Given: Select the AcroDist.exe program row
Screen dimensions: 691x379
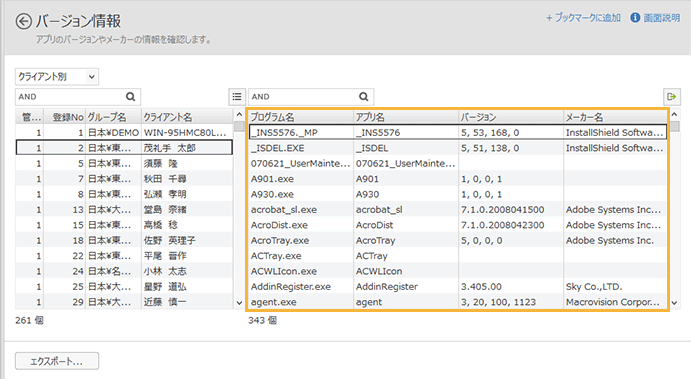Looking at the screenshot, I should pyautogui.click(x=457, y=225).
